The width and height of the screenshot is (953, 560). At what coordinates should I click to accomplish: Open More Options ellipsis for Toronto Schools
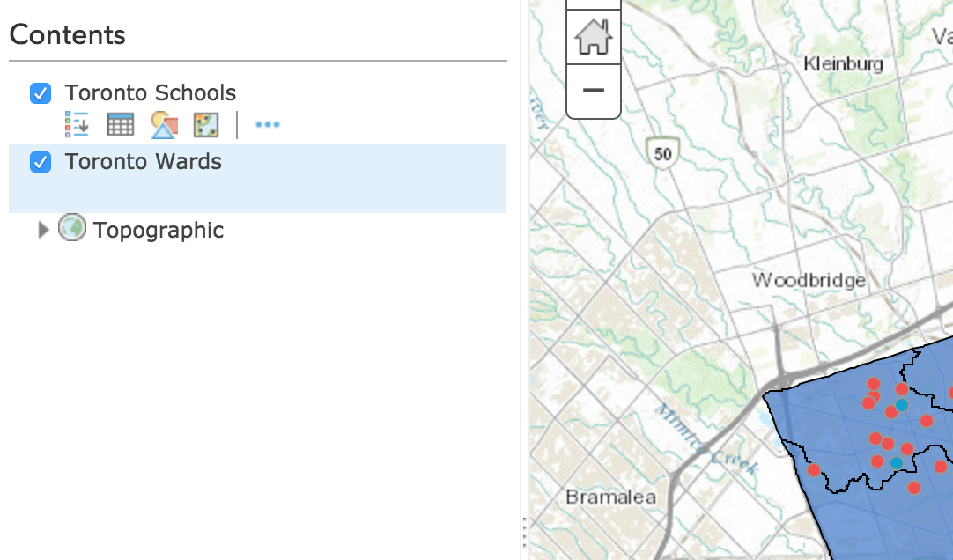coord(267,125)
